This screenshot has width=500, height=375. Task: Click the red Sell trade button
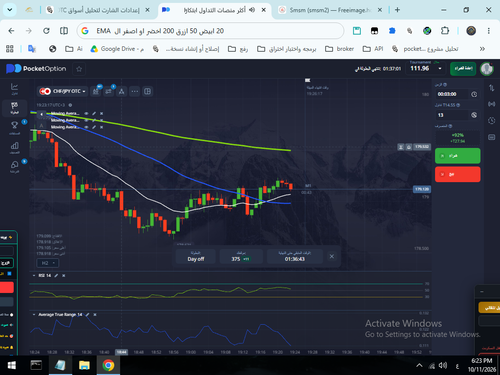click(457, 174)
